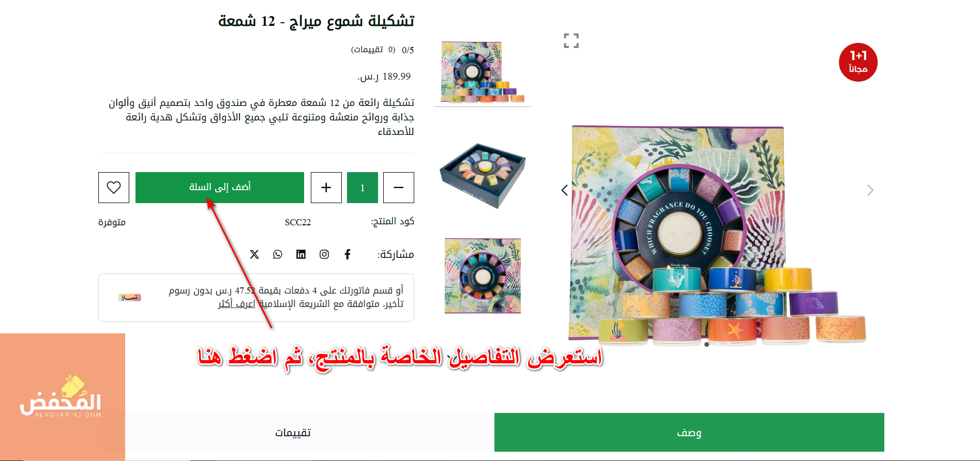Share the product on Facebook
The height and width of the screenshot is (461, 980).
pos(348,254)
